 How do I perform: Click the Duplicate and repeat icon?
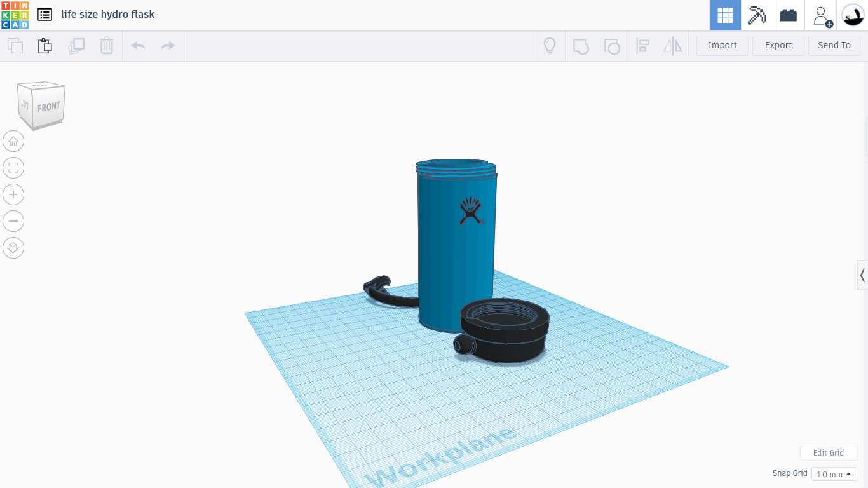pyautogui.click(x=76, y=46)
